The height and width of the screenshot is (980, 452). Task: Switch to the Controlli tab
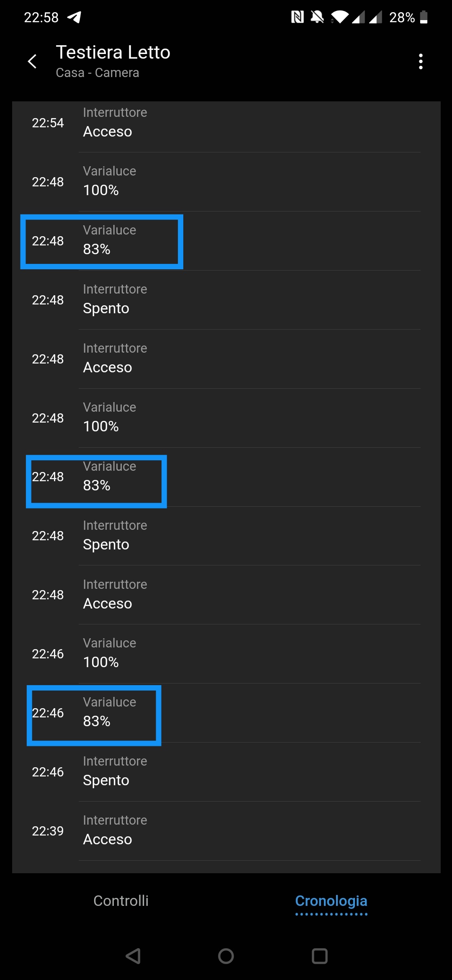pyautogui.click(x=121, y=900)
